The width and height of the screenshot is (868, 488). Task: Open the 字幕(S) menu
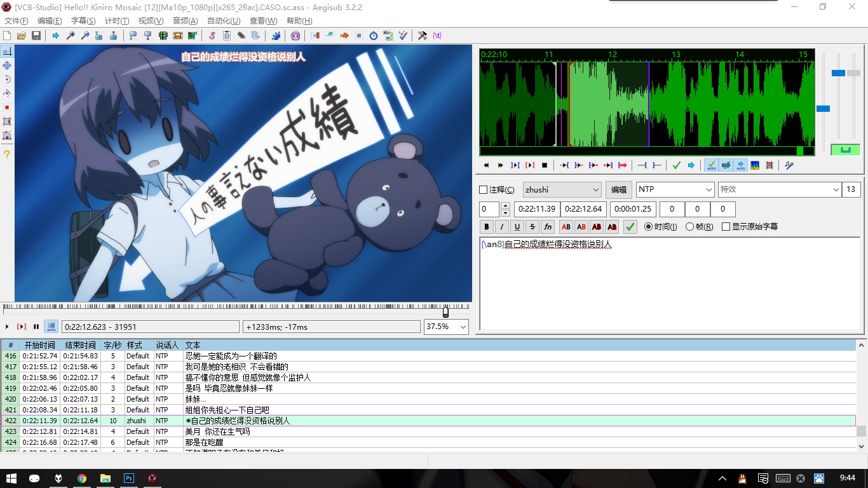coord(83,21)
